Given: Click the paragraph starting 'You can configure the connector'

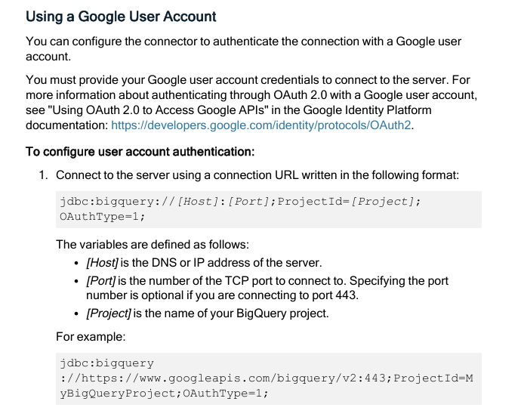Looking at the screenshot, I should pos(244,49).
